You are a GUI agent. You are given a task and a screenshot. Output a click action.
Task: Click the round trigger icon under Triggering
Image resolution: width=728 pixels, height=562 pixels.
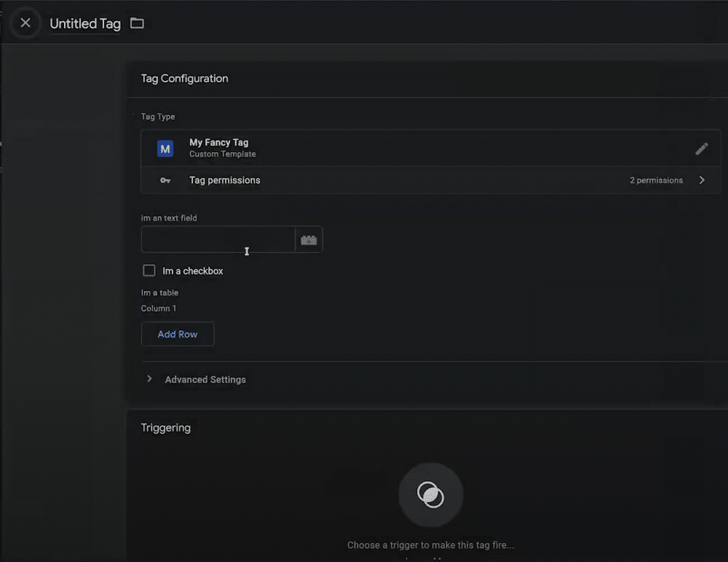pos(431,494)
